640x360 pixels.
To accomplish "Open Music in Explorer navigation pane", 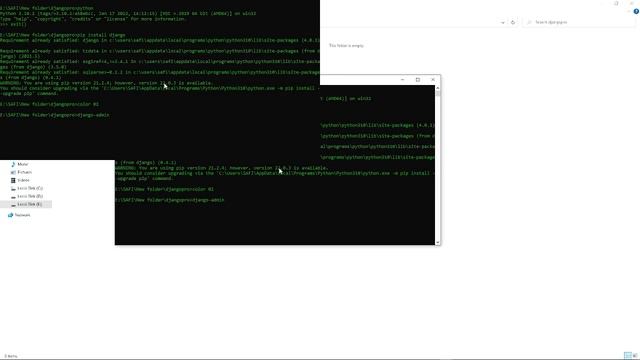I will click(x=23, y=164).
